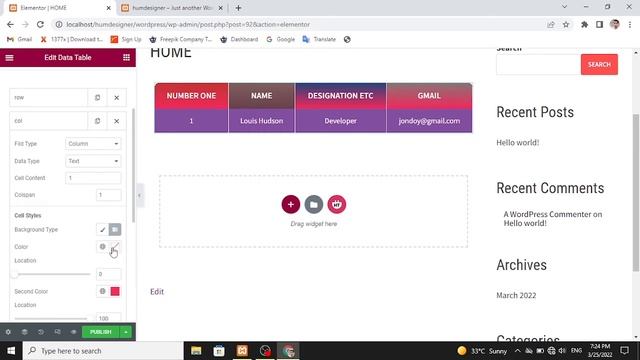Remove the 'col' item
This screenshot has width=640, height=360.
(117, 121)
